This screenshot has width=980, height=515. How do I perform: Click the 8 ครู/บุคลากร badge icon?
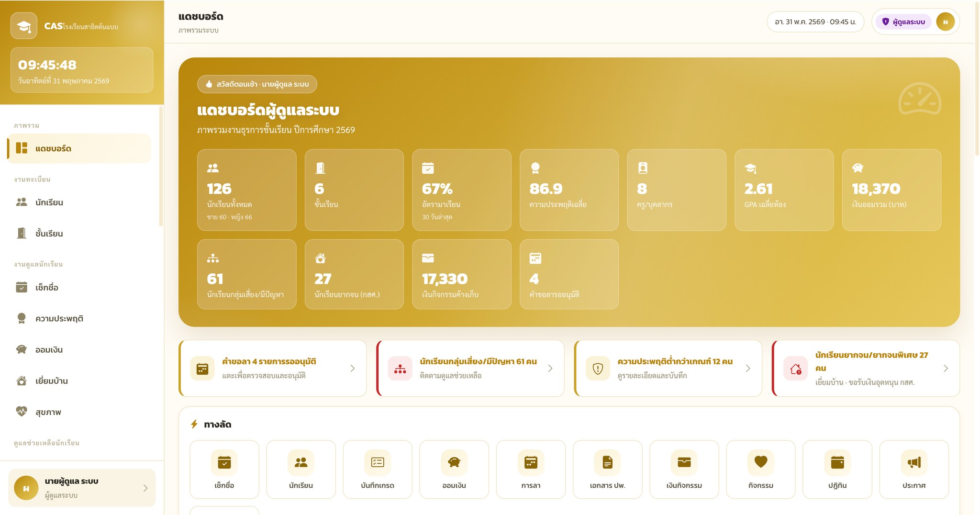[x=643, y=168]
